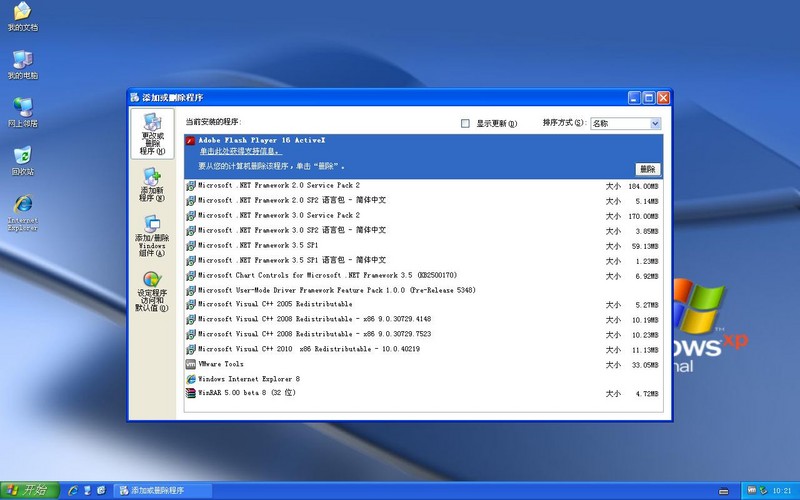This screenshot has height=500, width=800.
Task: Open 网上邻居 desktop icon
Action: point(22,112)
